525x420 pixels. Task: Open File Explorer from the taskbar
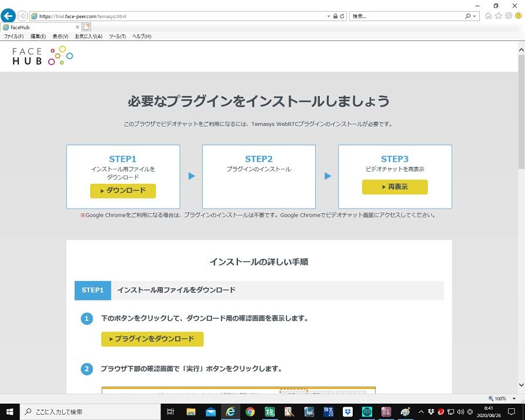tap(191, 412)
